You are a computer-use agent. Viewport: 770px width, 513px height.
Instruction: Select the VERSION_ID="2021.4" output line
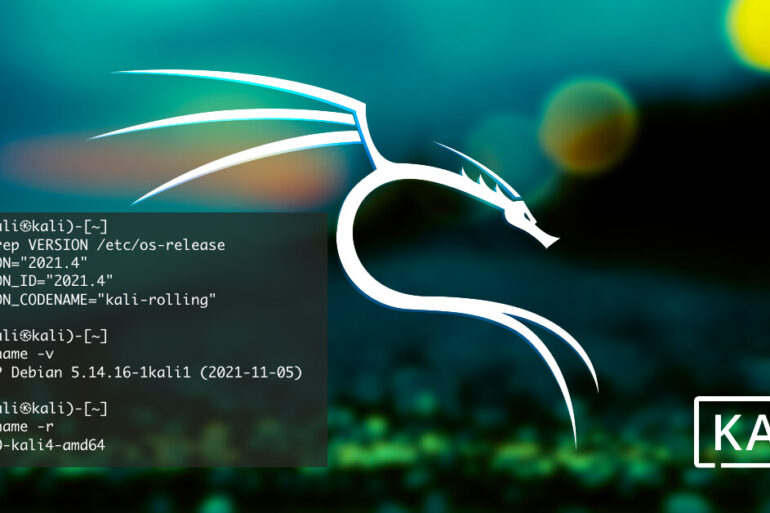pos(56,281)
